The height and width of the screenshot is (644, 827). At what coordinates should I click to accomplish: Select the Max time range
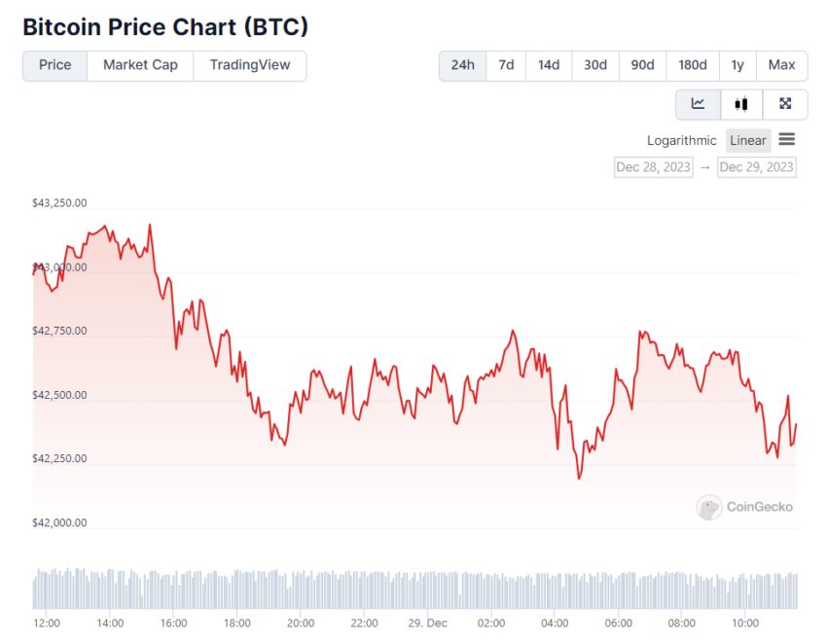[781, 66]
